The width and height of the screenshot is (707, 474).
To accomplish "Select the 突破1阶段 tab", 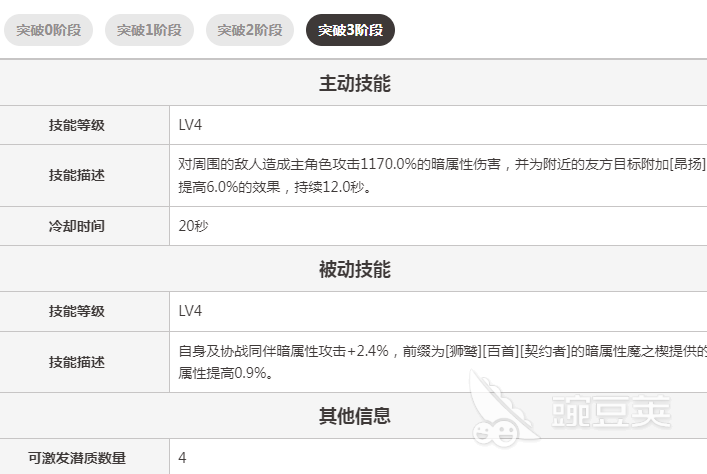I will pyautogui.click(x=148, y=30).
